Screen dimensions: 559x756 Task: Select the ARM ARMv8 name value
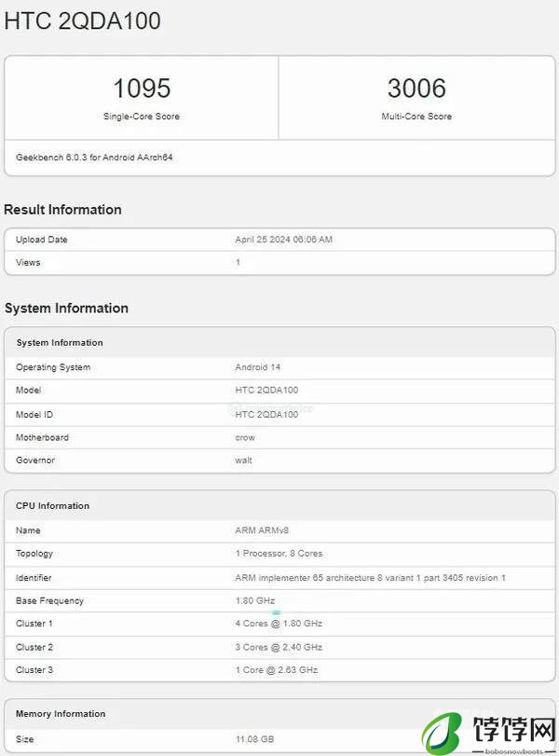[x=262, y=530]
